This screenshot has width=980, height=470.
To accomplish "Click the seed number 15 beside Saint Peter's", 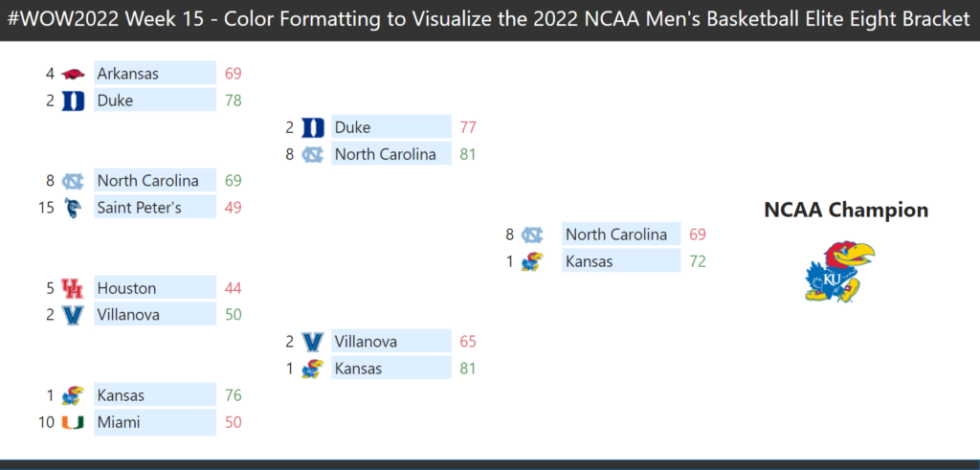I will pos(46,208).
